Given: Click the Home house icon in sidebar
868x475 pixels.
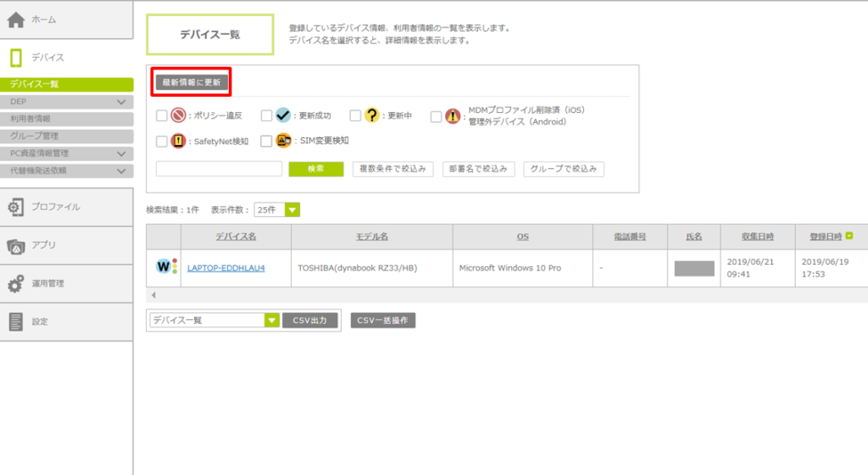Looking at the screenshot, I should click(x=16, y=20).
